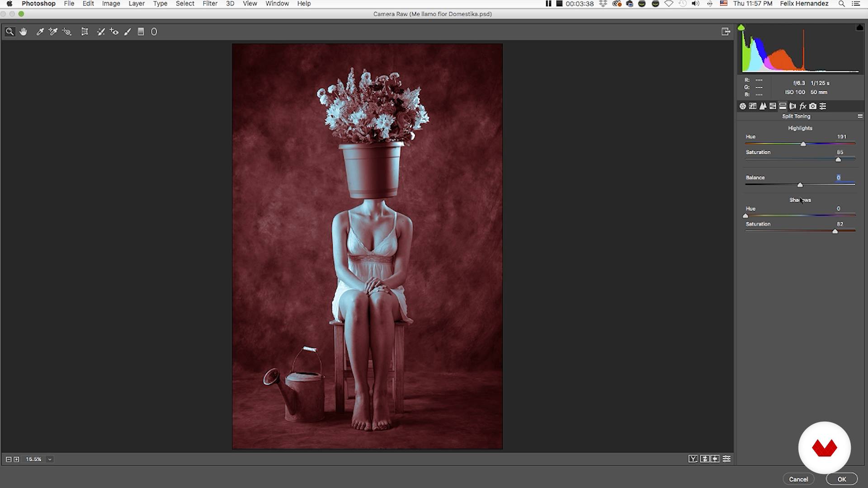Viewport: 868px width, 488px height.
Task: Open the Effects fx panel tab
Action: point(803,106)
